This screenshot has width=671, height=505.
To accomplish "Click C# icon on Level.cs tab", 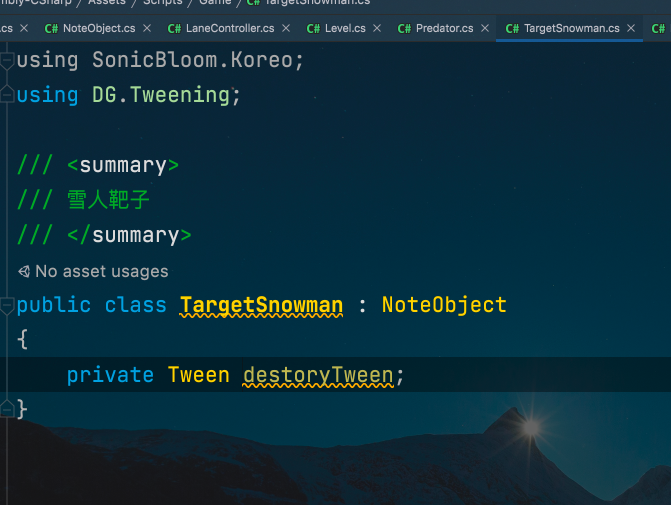I will tap(313, 29).
